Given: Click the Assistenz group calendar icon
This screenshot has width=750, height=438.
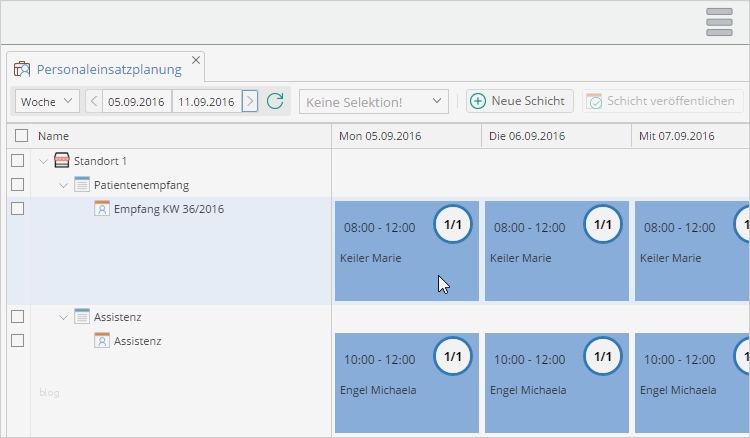Looking at the screenshot, I should click(x=82, y=317).
